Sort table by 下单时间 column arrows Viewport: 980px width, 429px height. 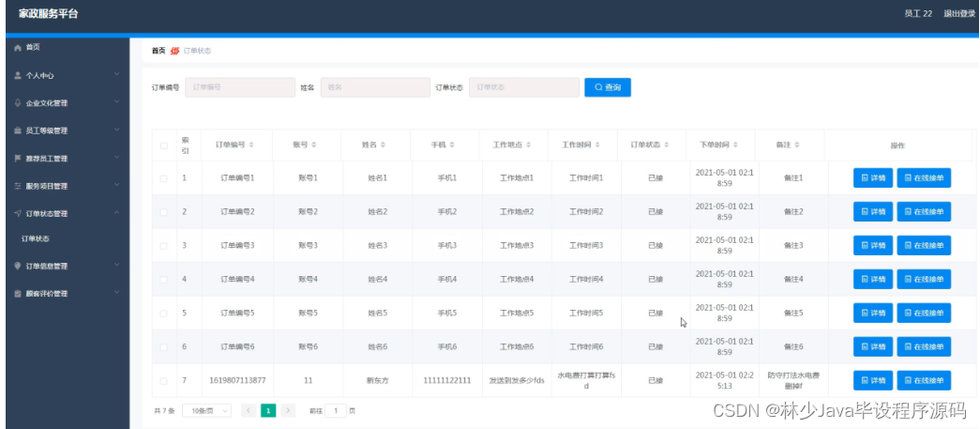click(735, 146)
